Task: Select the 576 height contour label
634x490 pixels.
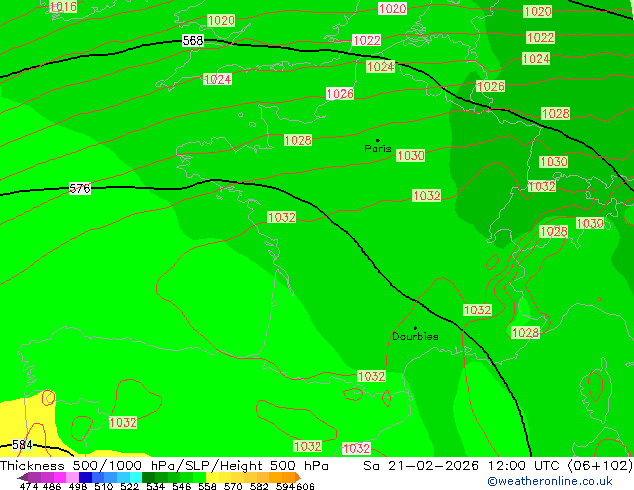Action: (x=80, y=188)
